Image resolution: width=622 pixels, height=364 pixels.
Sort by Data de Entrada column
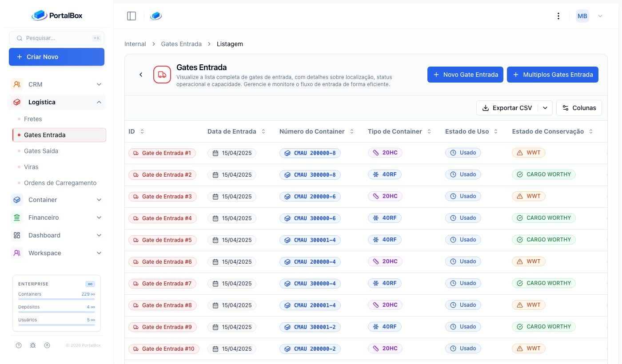coord(263,131)
